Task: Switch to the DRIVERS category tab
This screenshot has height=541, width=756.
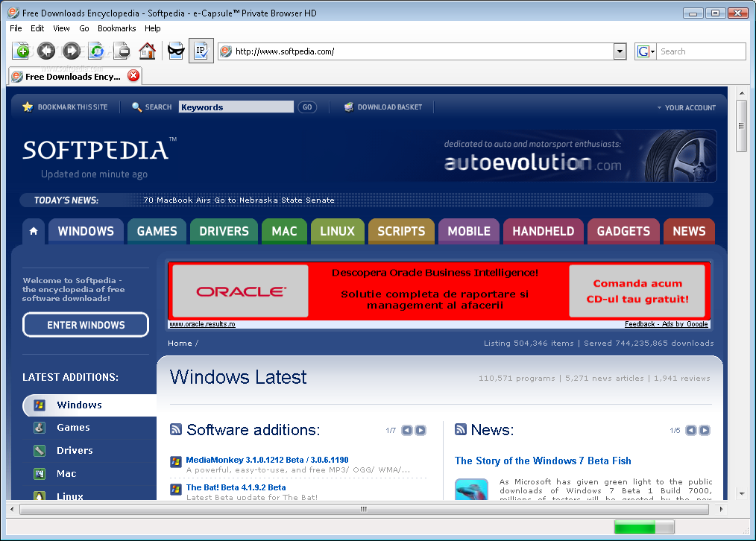Action: pos(224,231)
